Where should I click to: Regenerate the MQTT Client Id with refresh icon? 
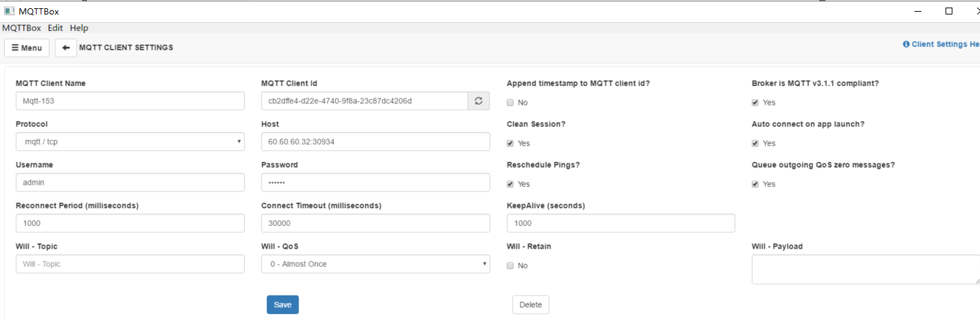point(478,101)
